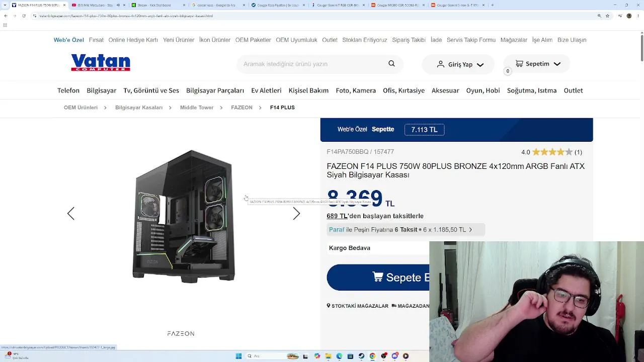
Task: Go to the Bilgisayar Kasaları breadcrumb
Action: [139, 108]
